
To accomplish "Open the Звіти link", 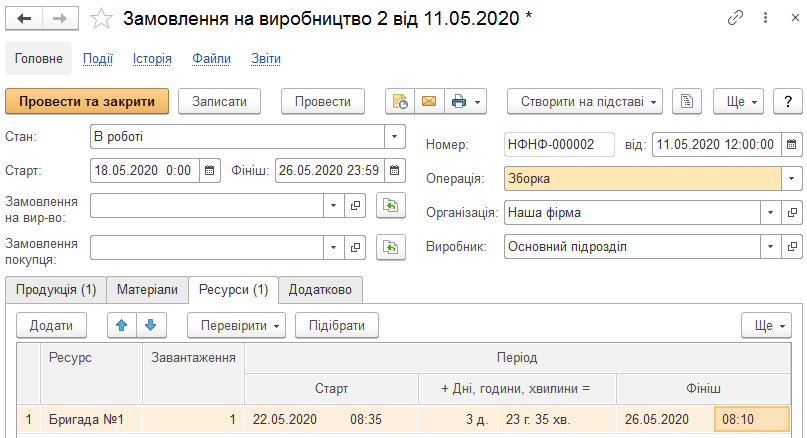I will 266,59.
